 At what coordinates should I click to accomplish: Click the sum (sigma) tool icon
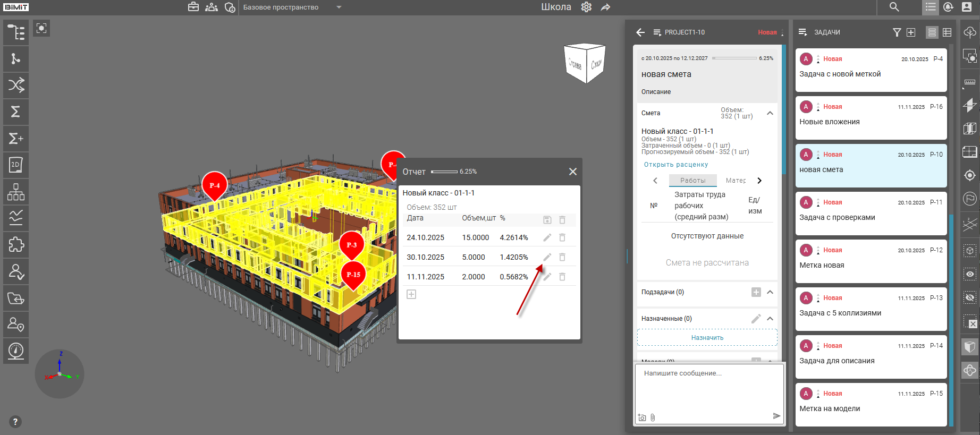coord(16,112)
